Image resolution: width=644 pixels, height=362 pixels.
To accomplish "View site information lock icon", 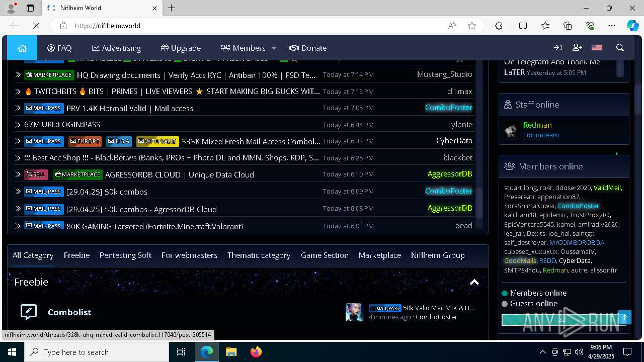I will pos(63,26).
